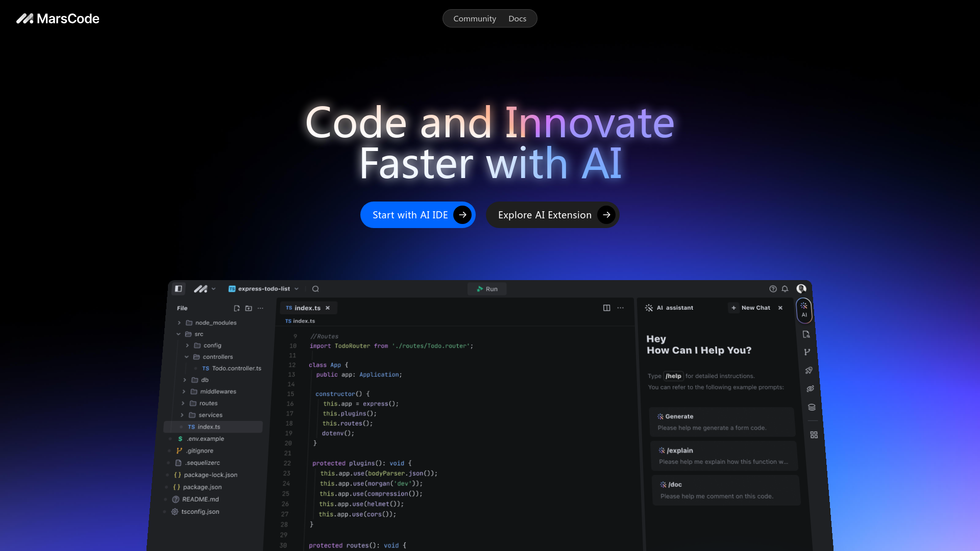Open the notifications bell icon

[785, 289]
